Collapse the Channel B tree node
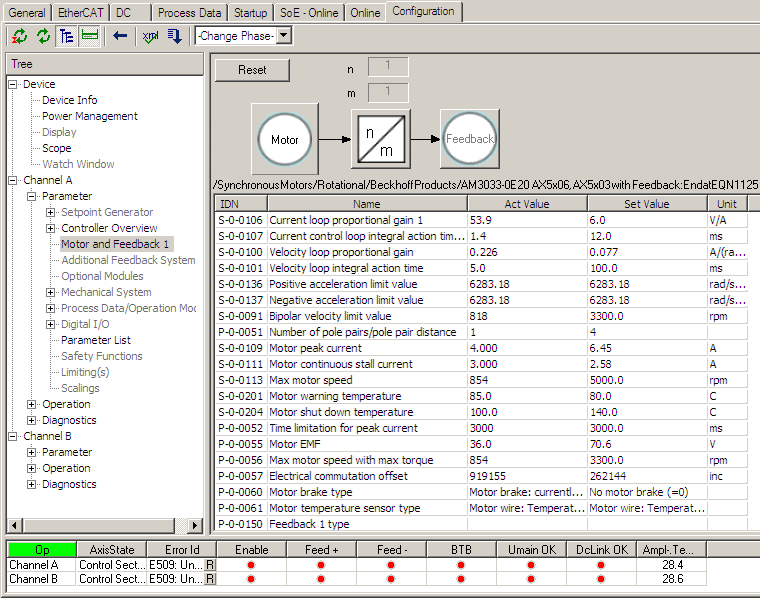Viewport: 760px width, 598px height. tap(13, 436)
